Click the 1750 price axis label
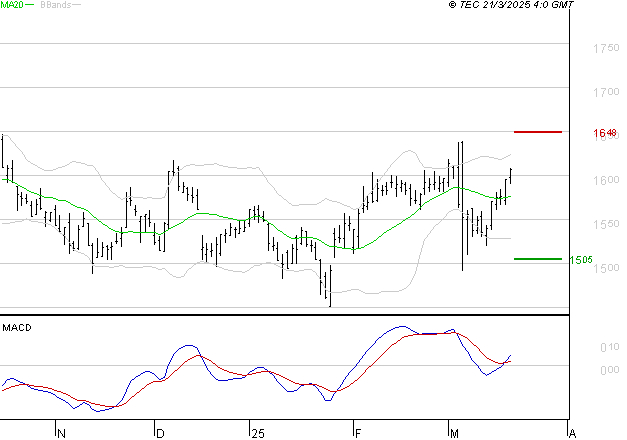 pos(606,48)
